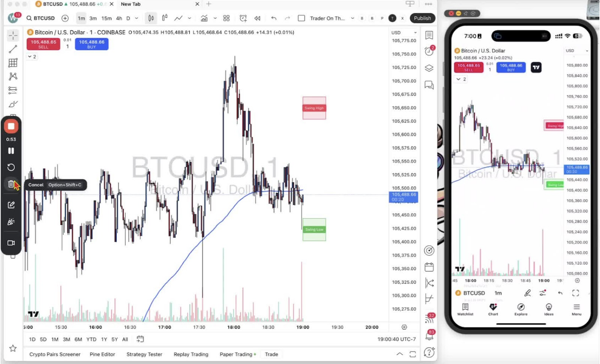Click current price label on axis

pos(403,197)
